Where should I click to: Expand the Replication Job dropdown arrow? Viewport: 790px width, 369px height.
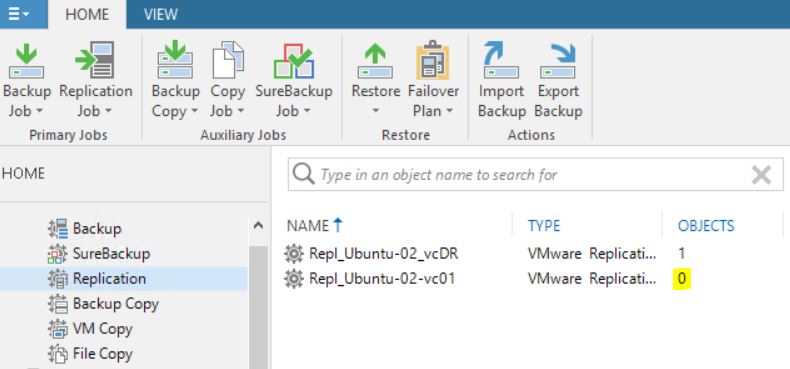(108, 111)
